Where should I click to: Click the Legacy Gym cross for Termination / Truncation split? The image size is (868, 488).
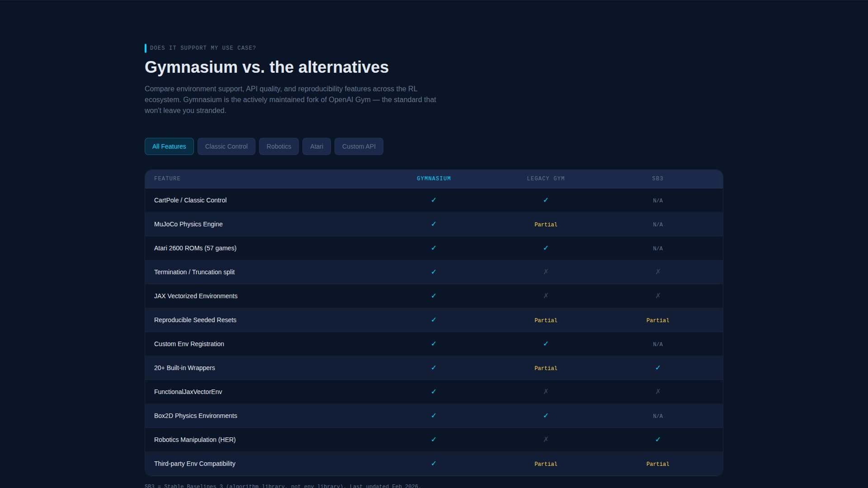pyautogui.click(x=546, y=272)
